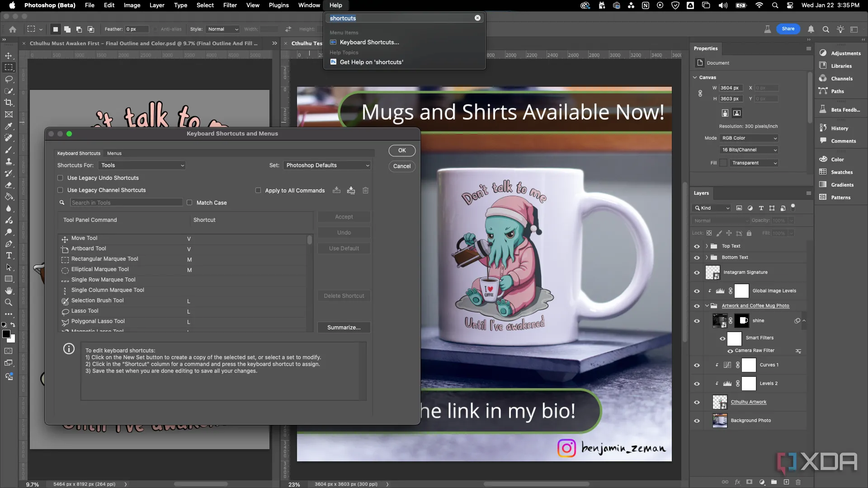Open the Layer menu
The image size is (868, 488).
click(157, 5)
